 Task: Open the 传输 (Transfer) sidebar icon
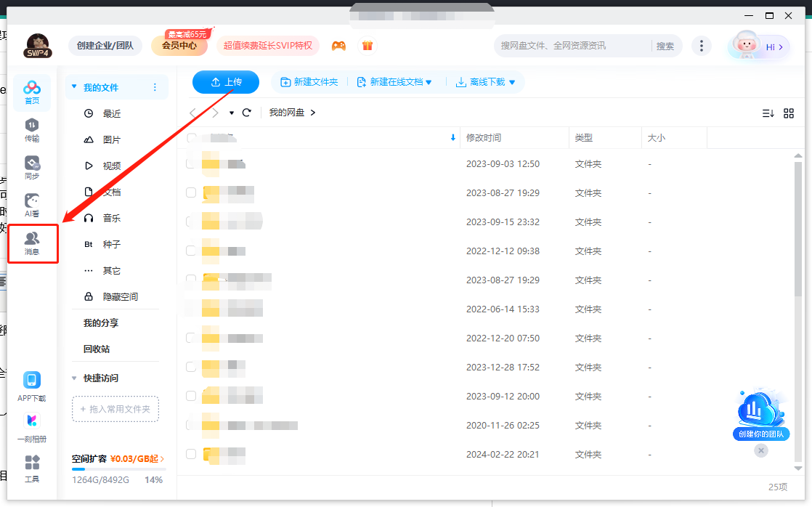(32, 129)
